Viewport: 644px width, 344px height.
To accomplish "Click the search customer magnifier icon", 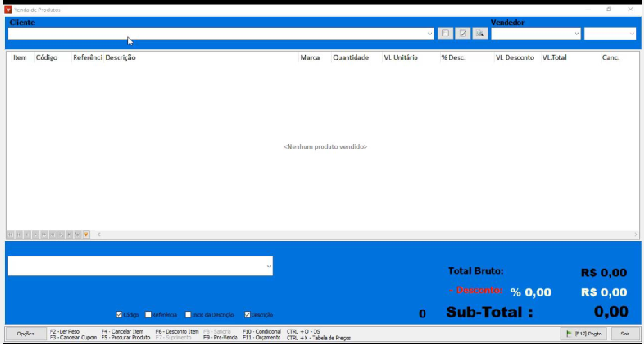I will click(x=480, y=34).
